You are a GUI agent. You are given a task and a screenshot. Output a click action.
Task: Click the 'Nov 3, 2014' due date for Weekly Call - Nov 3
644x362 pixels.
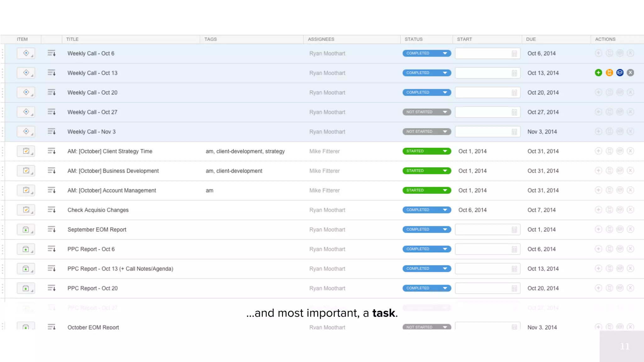[542, 132]
